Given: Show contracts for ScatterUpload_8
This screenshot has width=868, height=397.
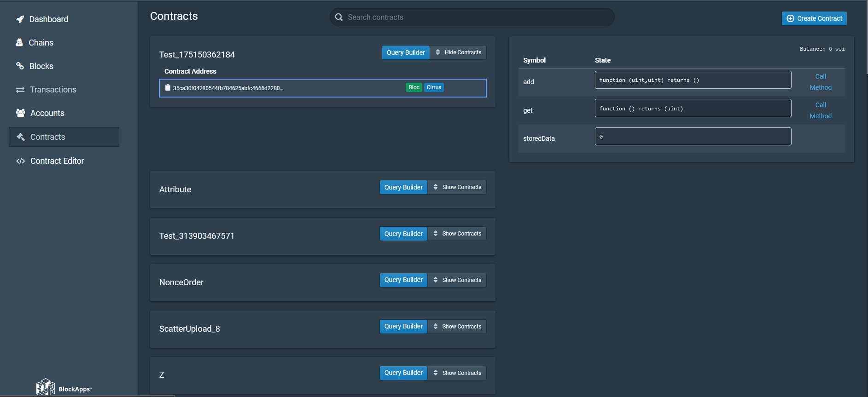Looking at the screenshot, I should click(457, 327).
